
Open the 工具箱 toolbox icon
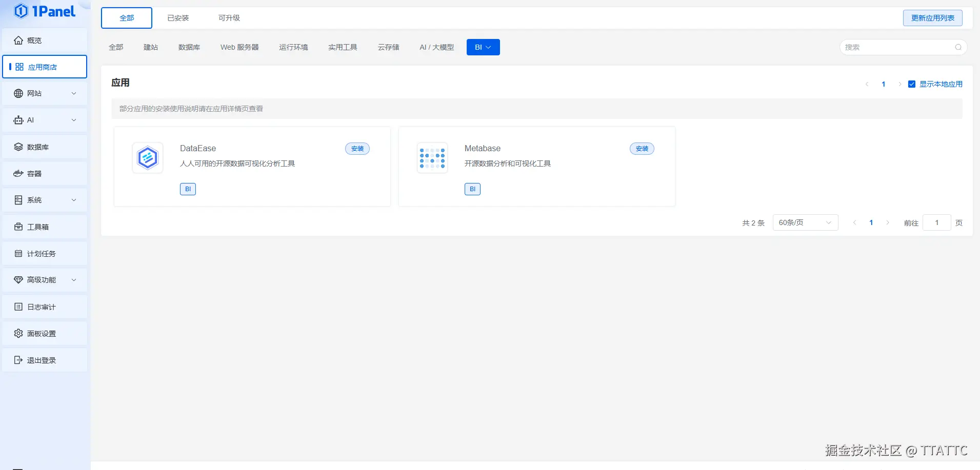18,227
